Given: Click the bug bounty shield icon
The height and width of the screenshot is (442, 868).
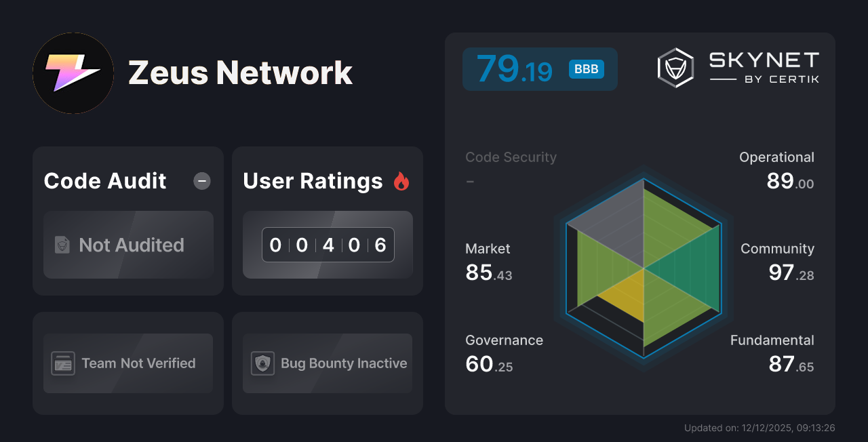Looking at the screenshot, I should 264,363.
